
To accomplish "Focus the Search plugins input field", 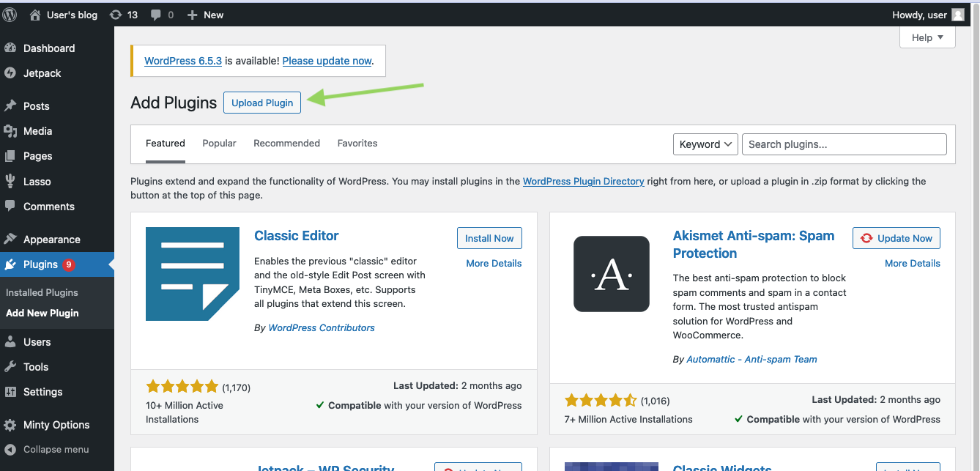I will pos(844,144).
